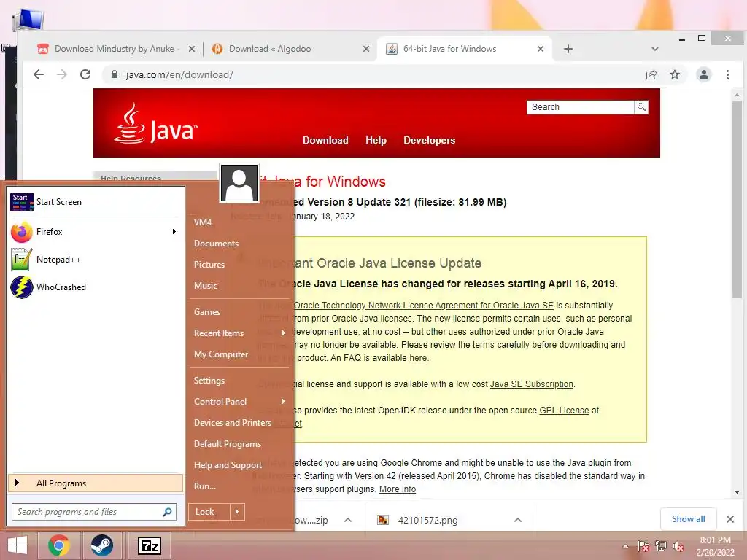Open Oracle Technology Network License Agreement link
The height and width of the screenshot is (560, 747).
tap(424, 306)
